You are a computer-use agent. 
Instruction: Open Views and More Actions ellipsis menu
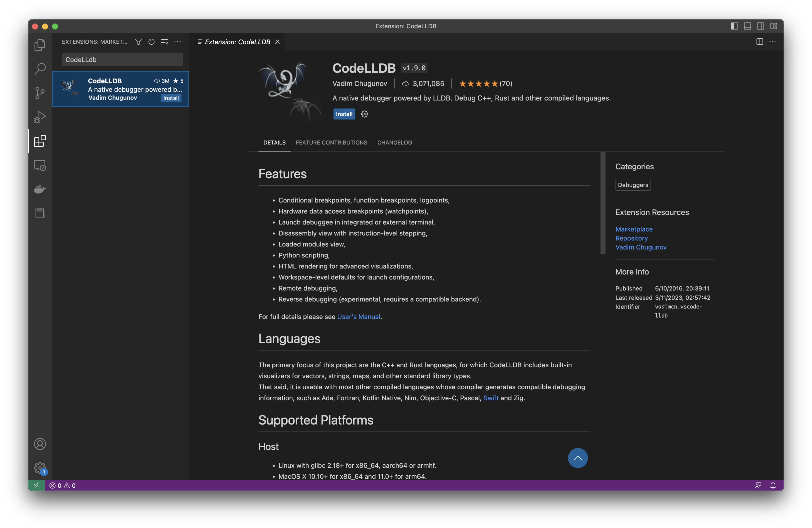click(x=177, y=41)
